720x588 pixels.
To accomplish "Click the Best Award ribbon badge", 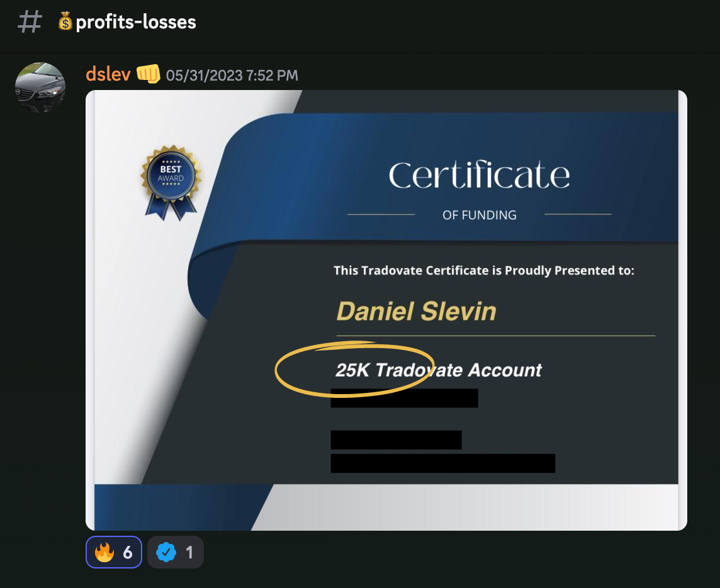I will (171, 183).
